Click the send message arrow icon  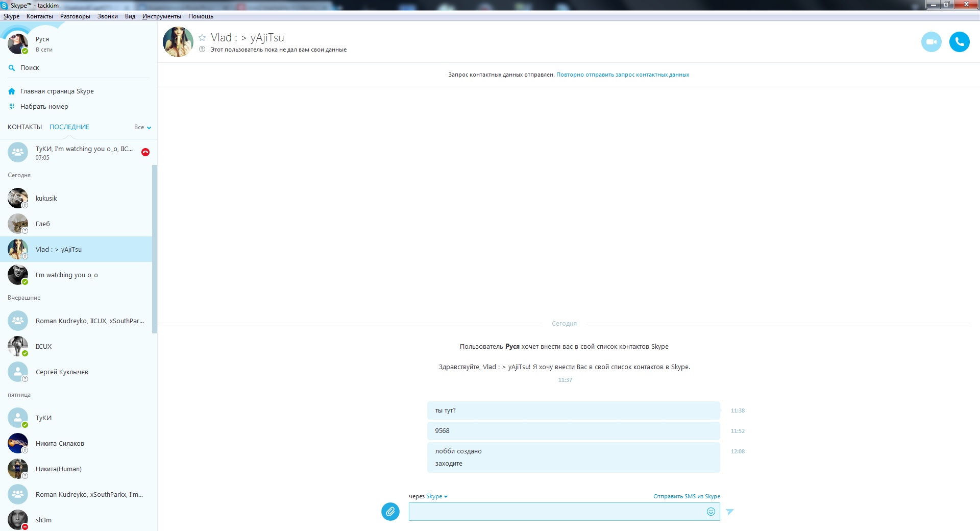point(730,512)
